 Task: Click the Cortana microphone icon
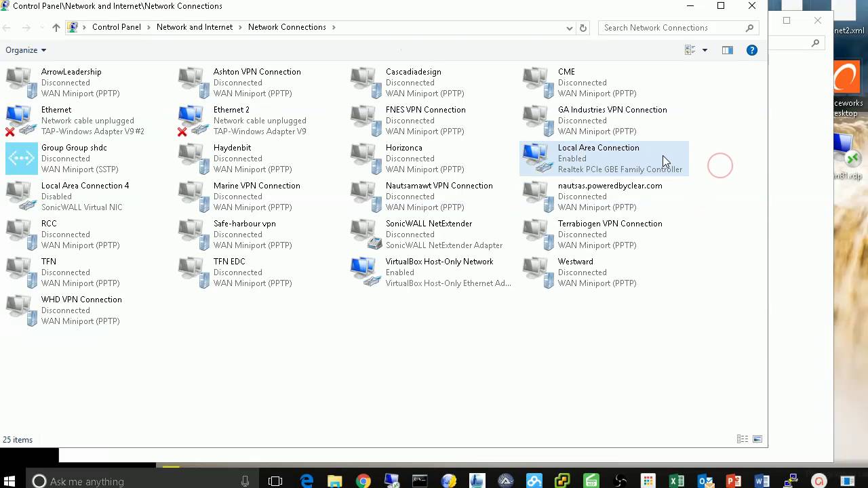(x=245, y=481)
